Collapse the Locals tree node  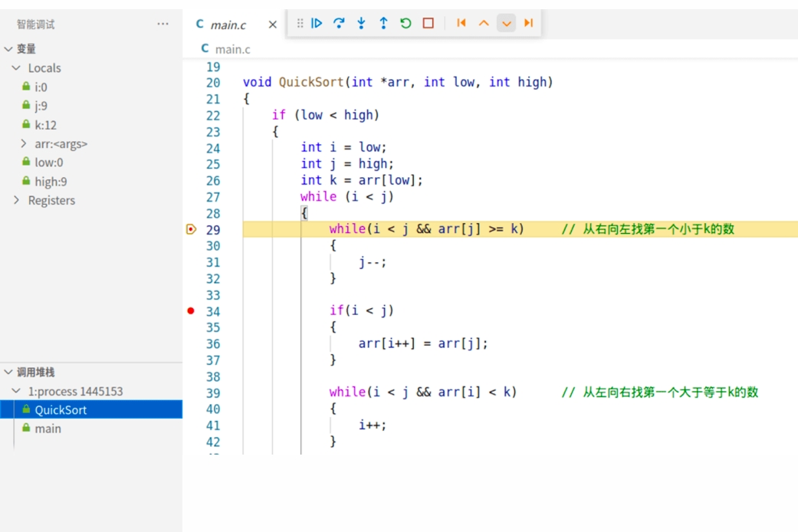coord(16,67)
